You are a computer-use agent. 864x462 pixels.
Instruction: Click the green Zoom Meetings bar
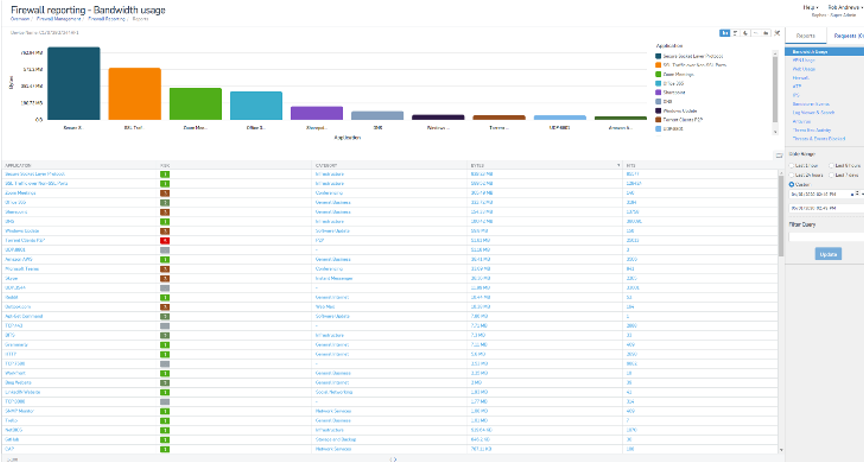pos(196,104)
